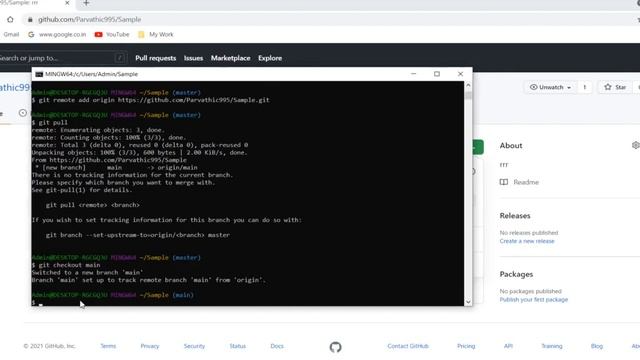Image resolution: width=640 pixels, height=360 pixels.
Task: Expand the Unwatch dropdown arrow
Action: [x=569, y=87]
